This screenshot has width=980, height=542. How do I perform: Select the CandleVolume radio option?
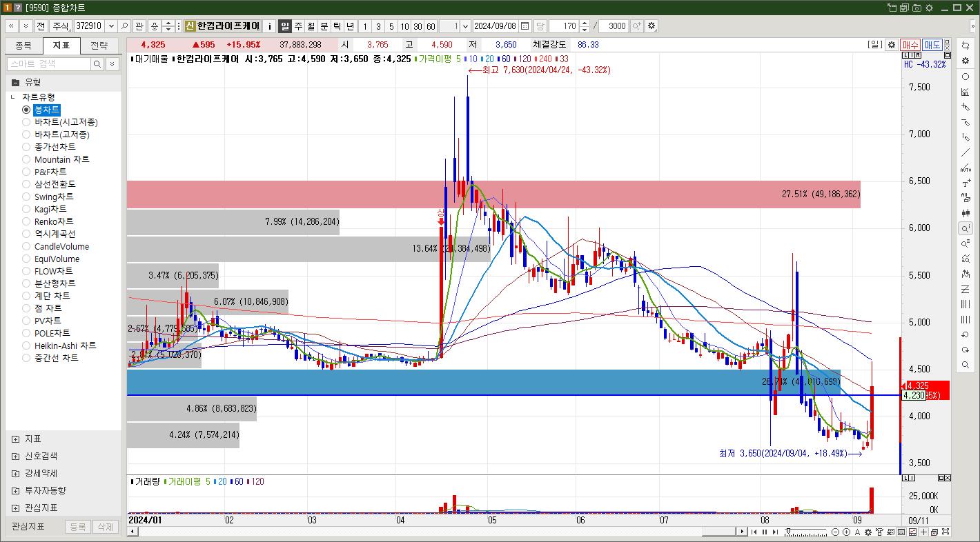click(x=26, y=246)
